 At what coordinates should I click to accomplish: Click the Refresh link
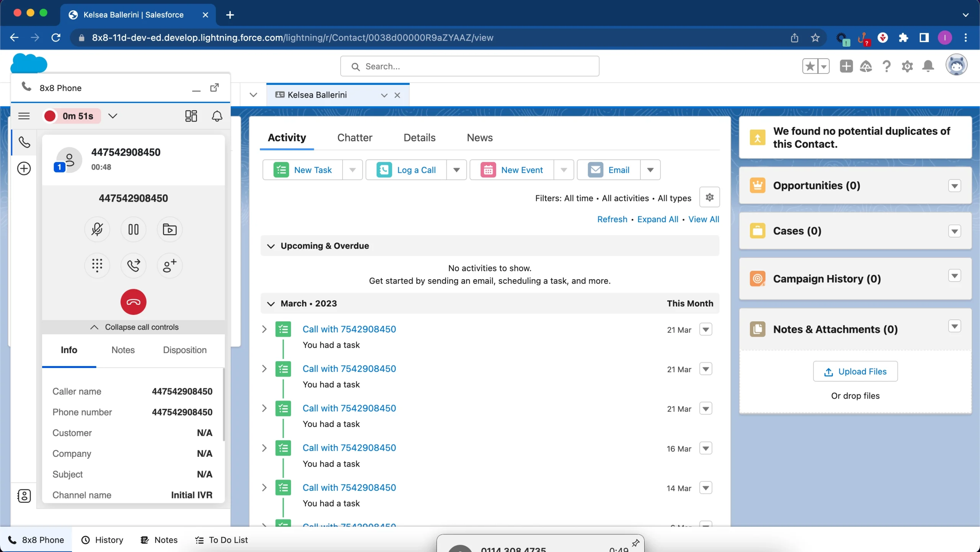(x=612, y=219)
